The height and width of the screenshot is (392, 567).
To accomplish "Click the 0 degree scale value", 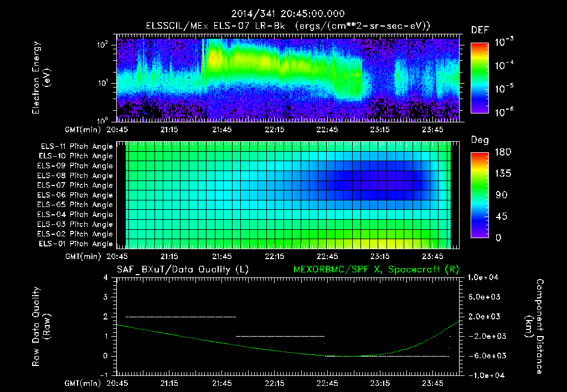I will (498, 238).
